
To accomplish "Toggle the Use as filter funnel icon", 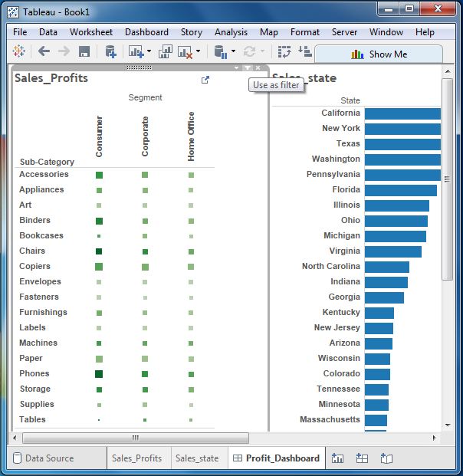I will 248,68.
